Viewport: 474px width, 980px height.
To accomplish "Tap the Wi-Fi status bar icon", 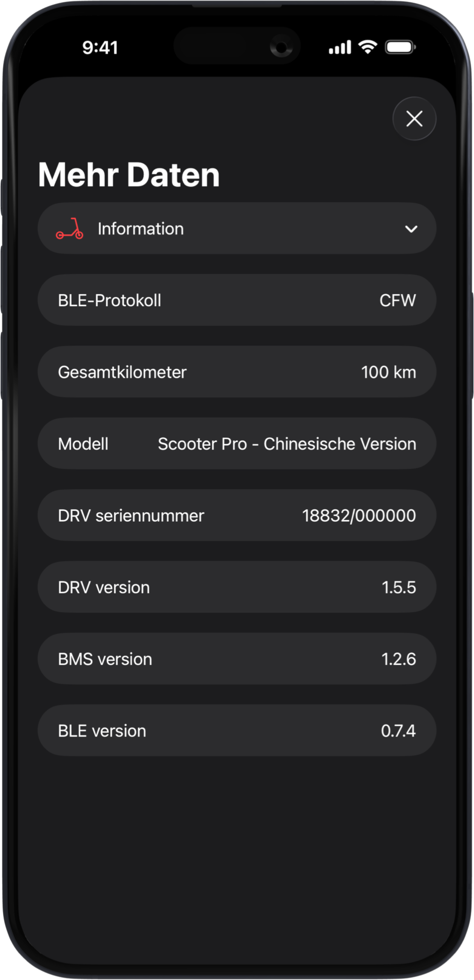I will 368,47.
